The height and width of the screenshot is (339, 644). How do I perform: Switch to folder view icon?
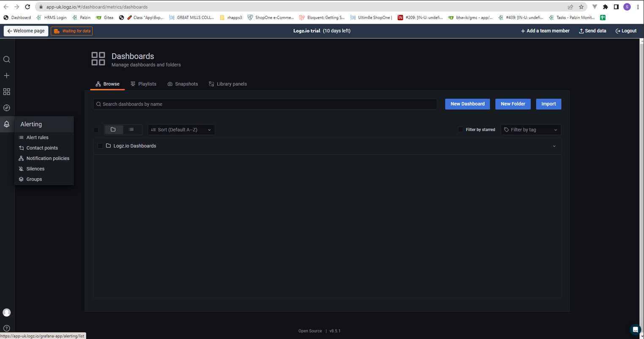point(113,130)
